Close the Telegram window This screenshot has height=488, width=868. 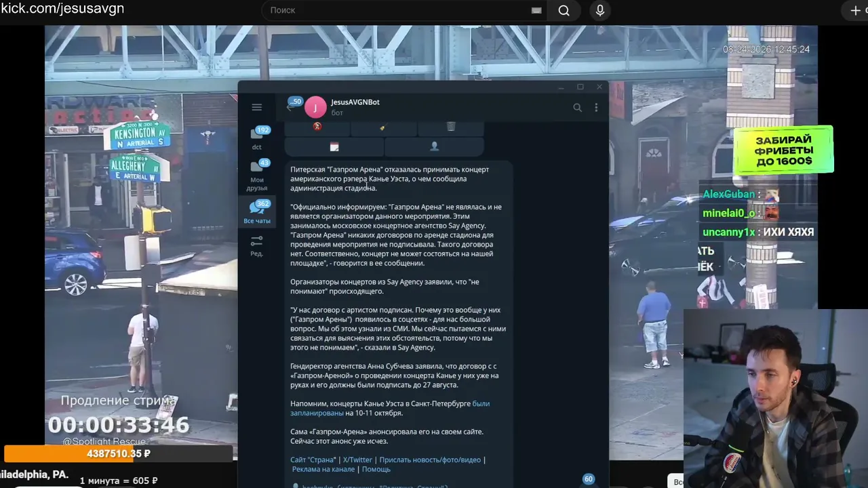point(599,87)
